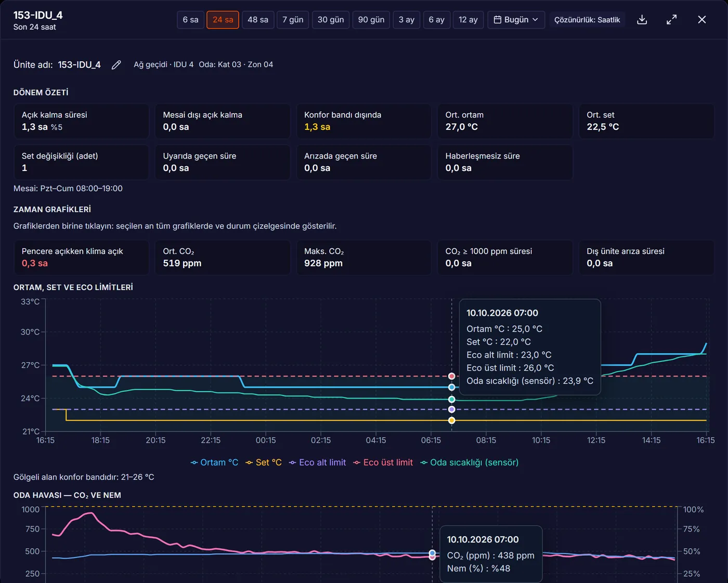Click the Çözünürlük: Saatlik resolution label
The height and width of the screenshot is (583, 728).
(587, 20)
